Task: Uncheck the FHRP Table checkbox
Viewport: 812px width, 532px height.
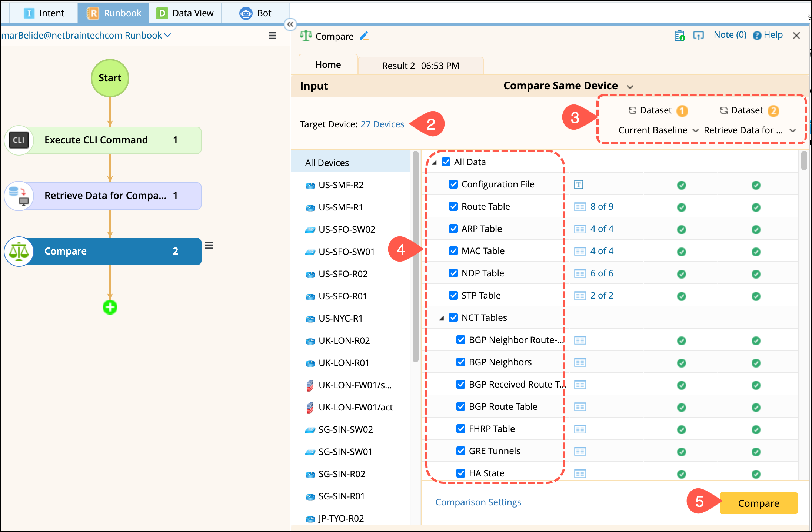Action: (461, 429)
